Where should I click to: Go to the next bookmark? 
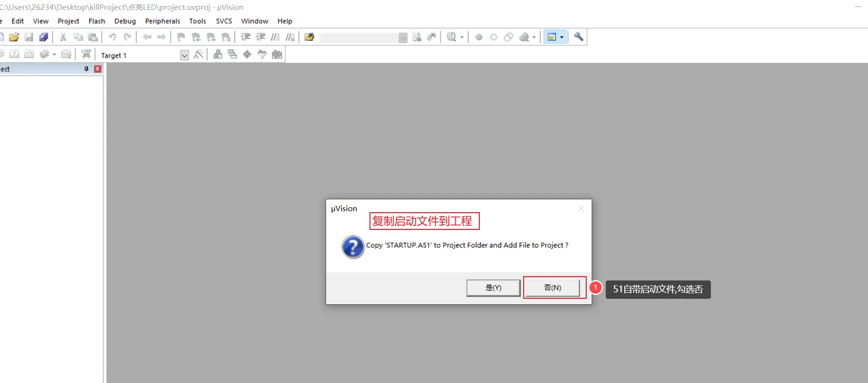211,37
